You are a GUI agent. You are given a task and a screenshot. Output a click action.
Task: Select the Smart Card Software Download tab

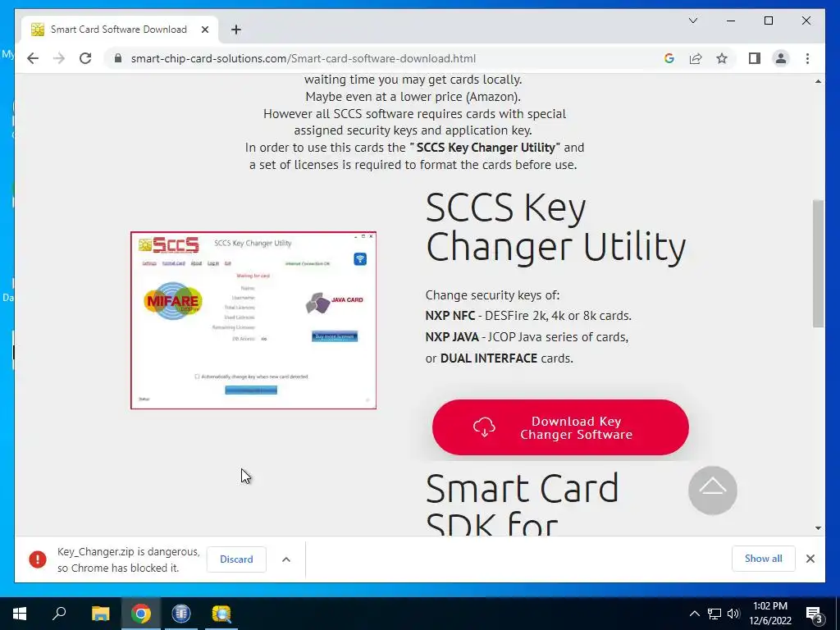pyautogui.click(x=120, y=30)
